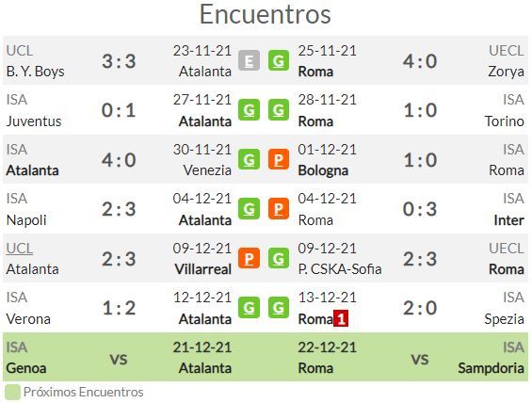The height and width of the screenshot is (403, 532).
Task: Click the orange P badge for Bologna vs Roma
Action: [279, 159]
